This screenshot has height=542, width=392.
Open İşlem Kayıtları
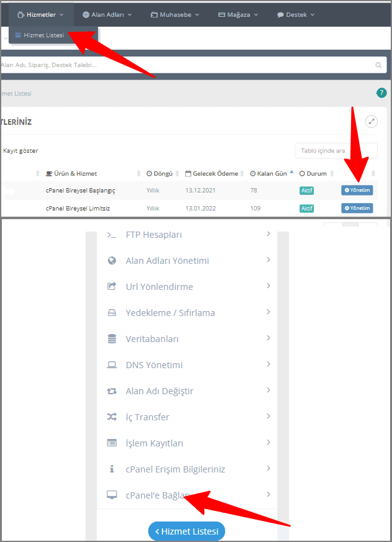pyautogui.click(x=187, y=443)
